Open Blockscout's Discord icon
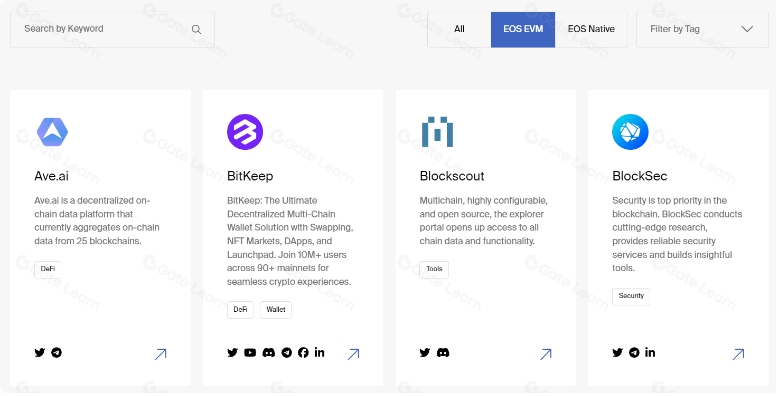776x396 pixels. (443, 352)
